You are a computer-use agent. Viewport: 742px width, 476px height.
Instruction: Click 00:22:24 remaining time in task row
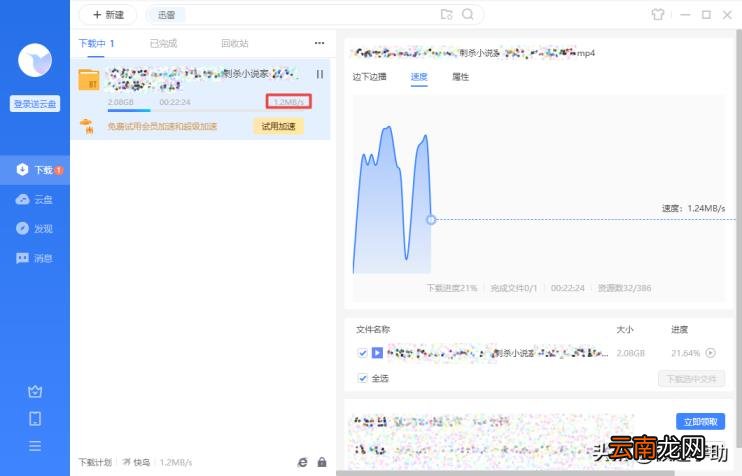click(x=175, y=102)
